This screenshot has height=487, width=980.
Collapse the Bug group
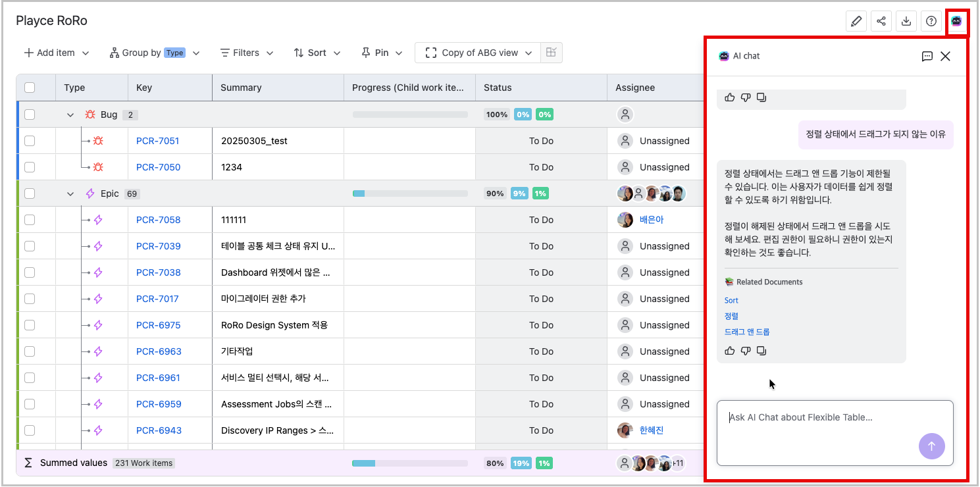[70, 114]
